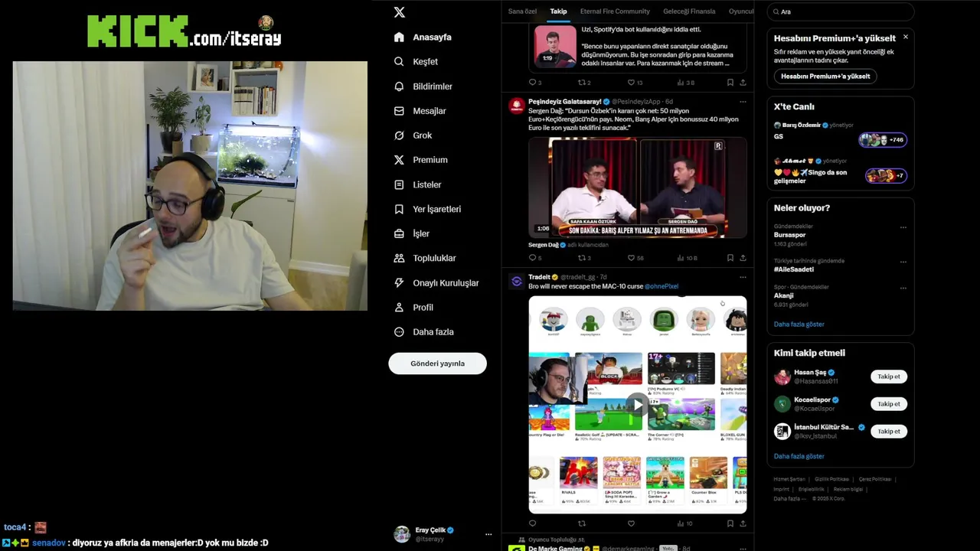This screenshot has width=980, height=551.
Task: Open the Uzi Spotify video thumbnail
Action: [555, 46]
